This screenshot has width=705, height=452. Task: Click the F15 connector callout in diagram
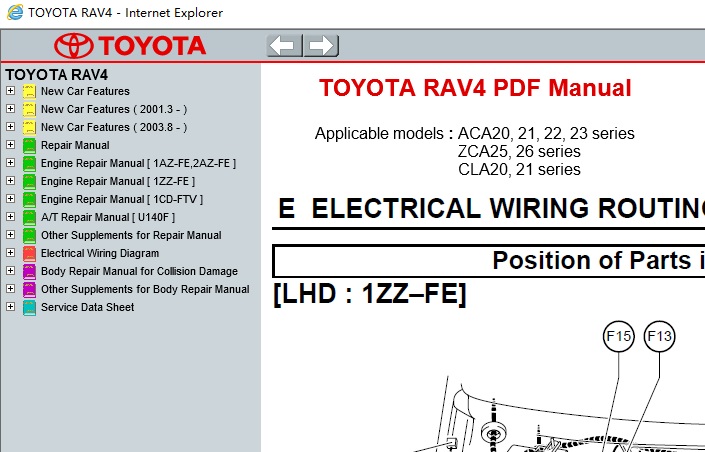point(619,336)
